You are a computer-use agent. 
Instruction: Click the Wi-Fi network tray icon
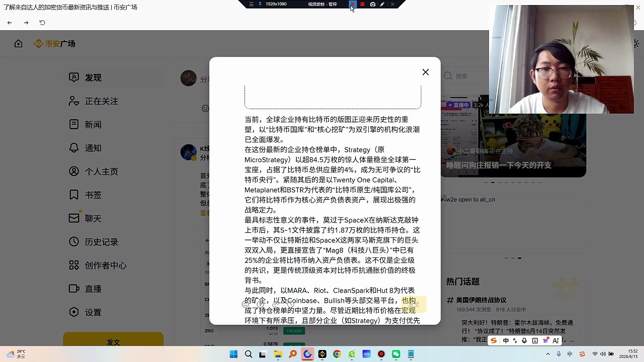(595, 354)
